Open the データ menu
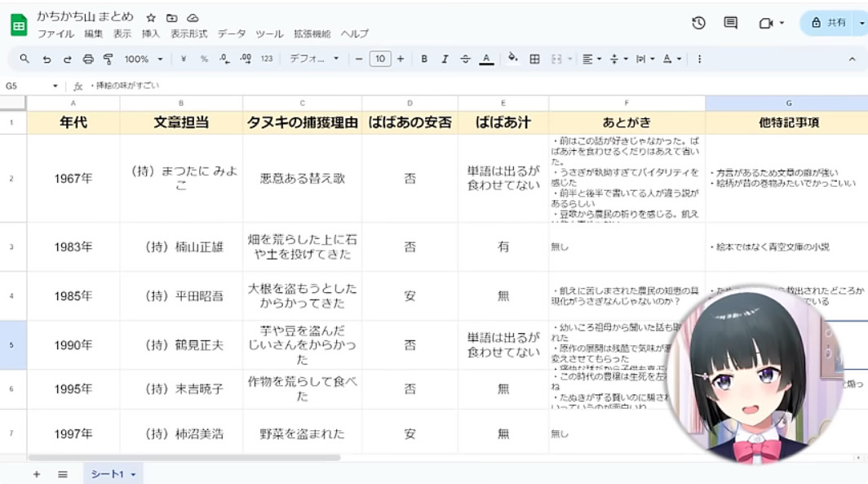The image size is (868, 484). click(232, 34)
